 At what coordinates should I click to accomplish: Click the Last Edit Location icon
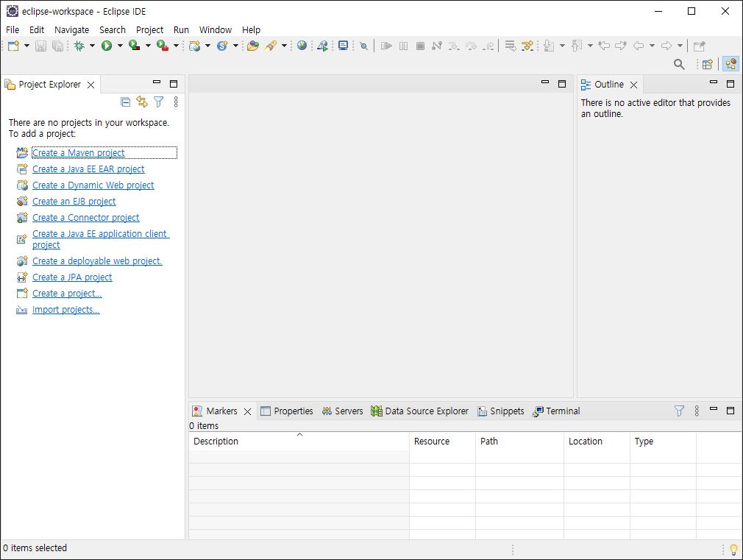pos(604,46)
